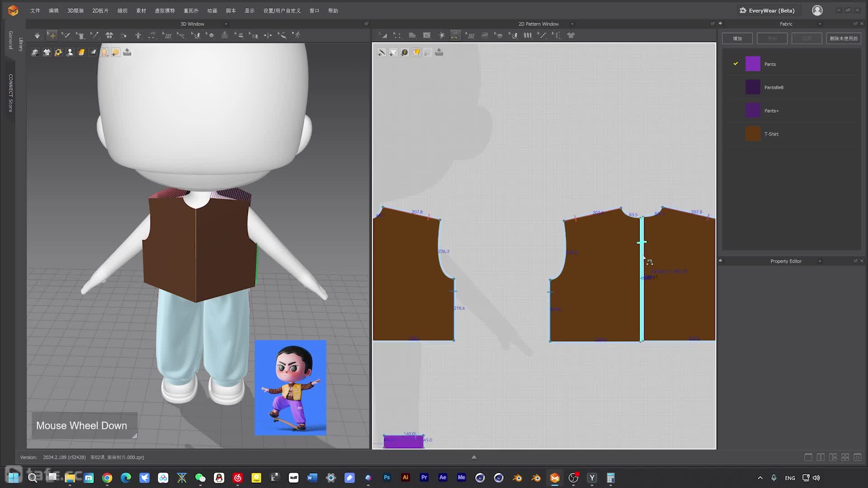Select the Pants purple fabric swatch

pos(753,64)
